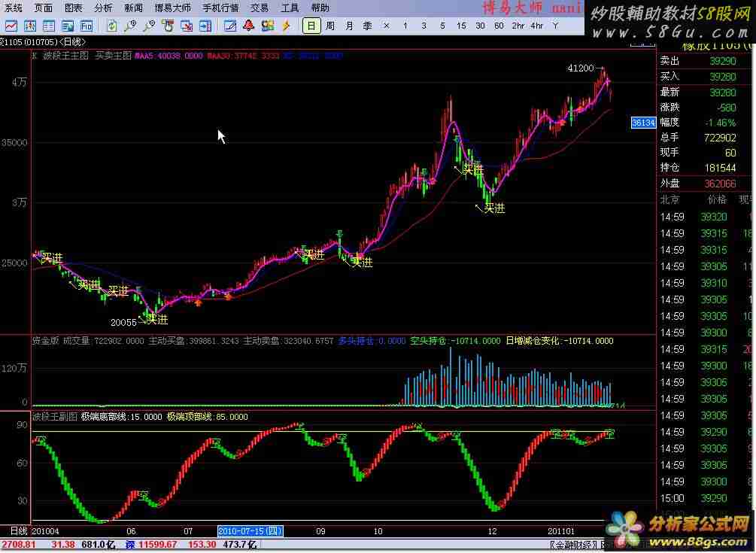756x553 pixels.
Task: Click the yellow lightning bolt icon
Action: click(286, 26)
